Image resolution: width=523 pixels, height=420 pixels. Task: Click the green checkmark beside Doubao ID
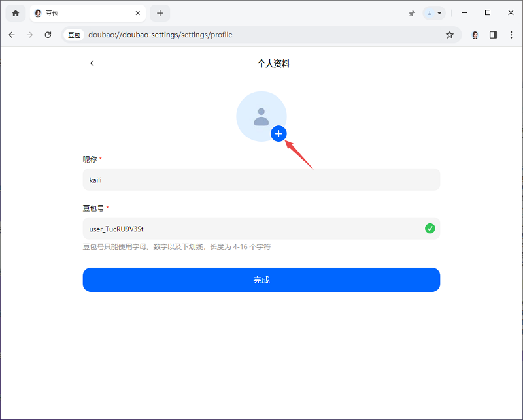tap(430, 228)
